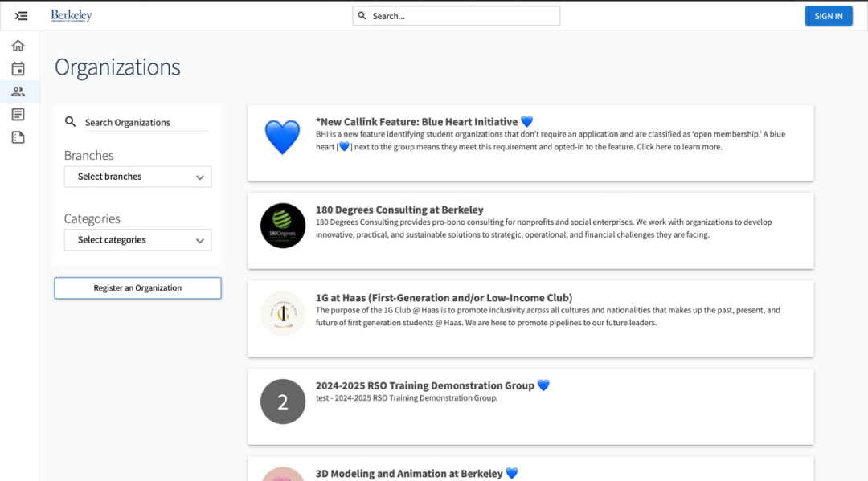Click the SIGN IN button
Screen dimensions: 868x481
(x=829, y=16)
